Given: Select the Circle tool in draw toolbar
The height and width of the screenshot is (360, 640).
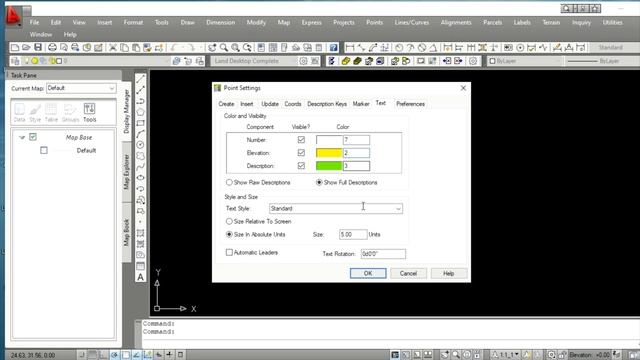Looking at the screenshot, I should point(140,145).
